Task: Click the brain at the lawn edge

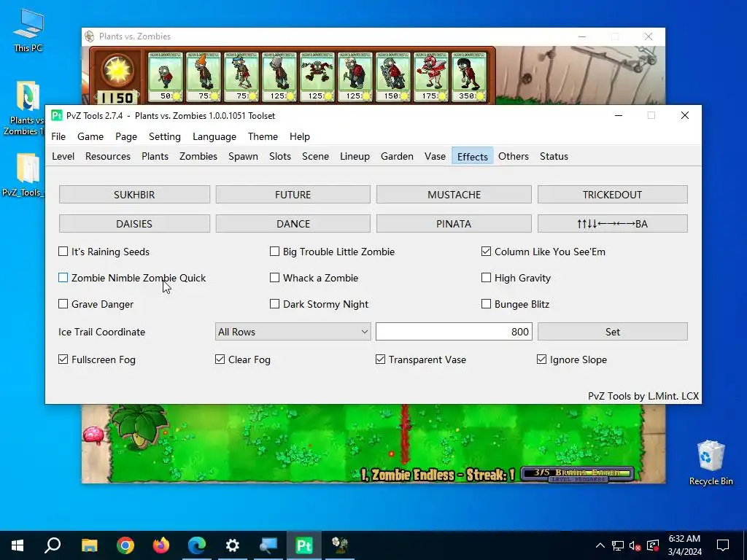Action: (x=93, y=435)
